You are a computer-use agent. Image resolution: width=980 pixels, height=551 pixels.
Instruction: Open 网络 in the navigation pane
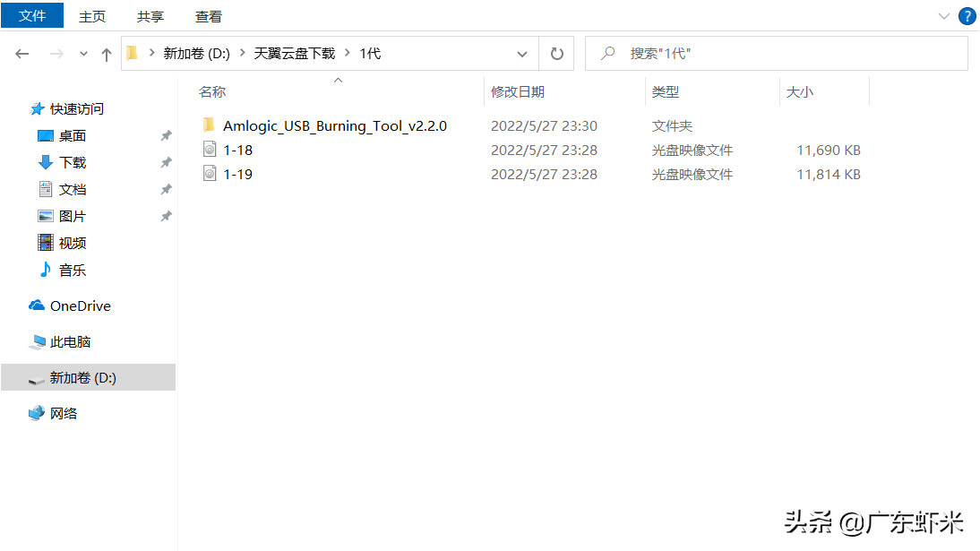[x=64, y=413]
